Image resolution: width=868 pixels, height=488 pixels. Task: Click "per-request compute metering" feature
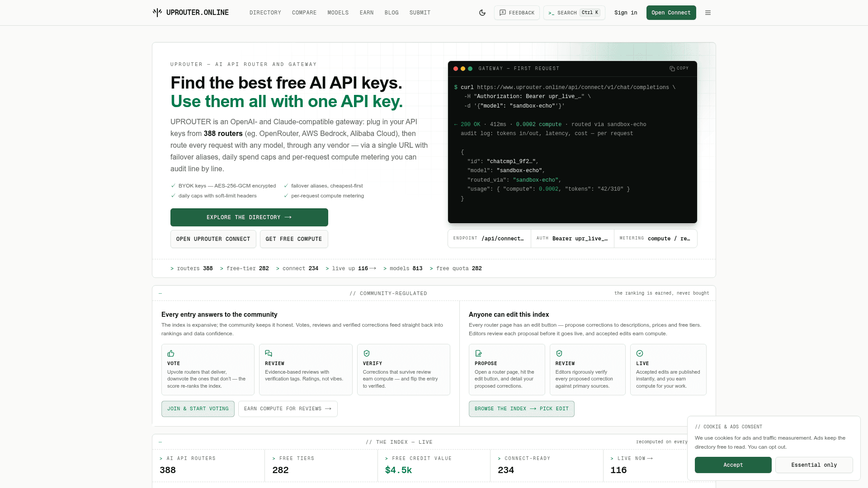(324, 196)
